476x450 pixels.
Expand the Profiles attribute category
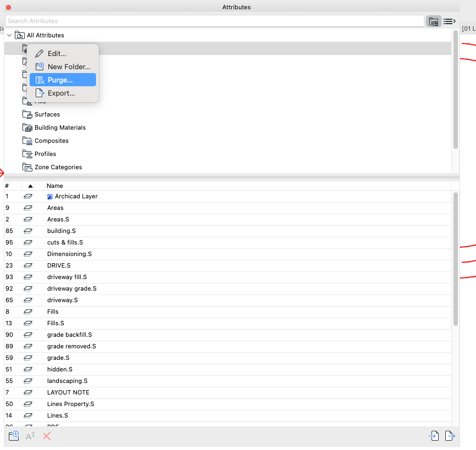tap(26, 154)
